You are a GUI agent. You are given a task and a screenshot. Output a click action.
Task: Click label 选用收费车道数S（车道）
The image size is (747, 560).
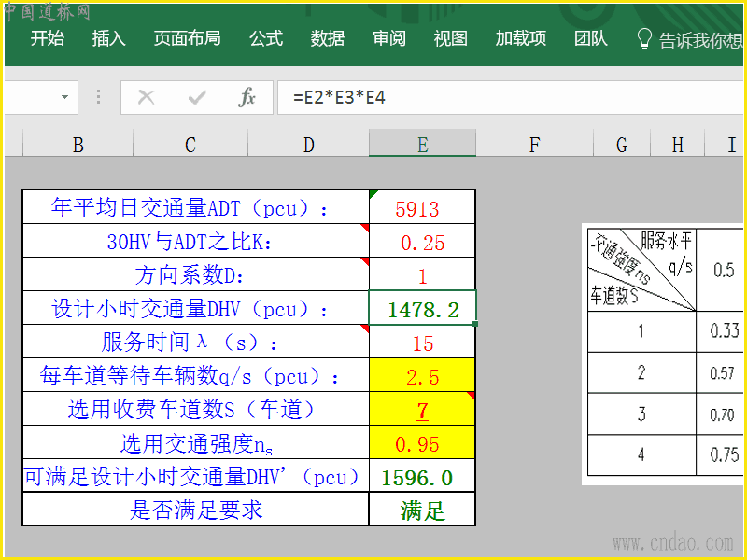191,409
